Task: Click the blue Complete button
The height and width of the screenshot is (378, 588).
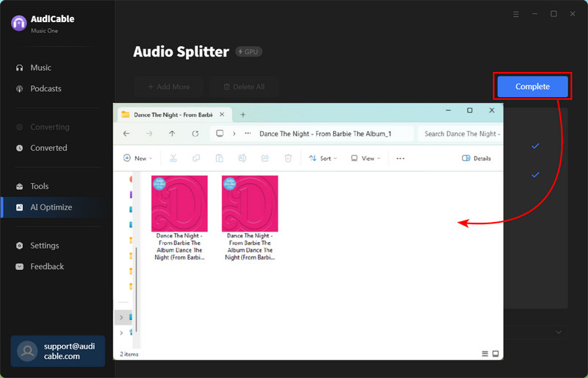Action: point(532,86)
